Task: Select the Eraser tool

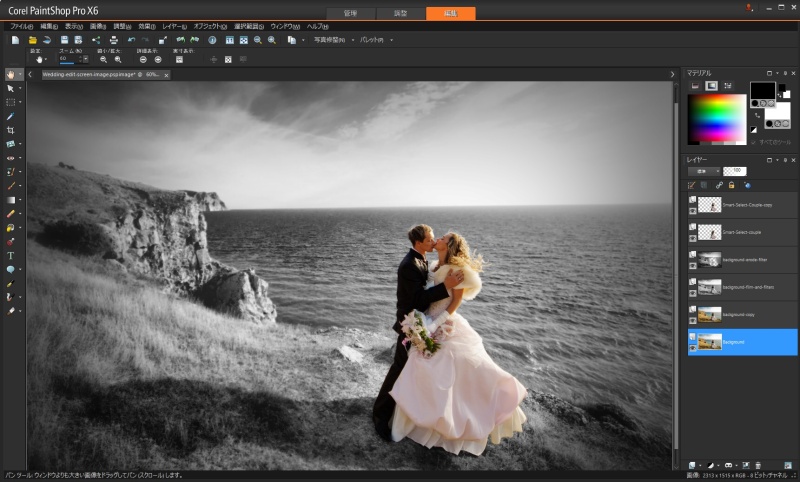Action: pos(10,214)
